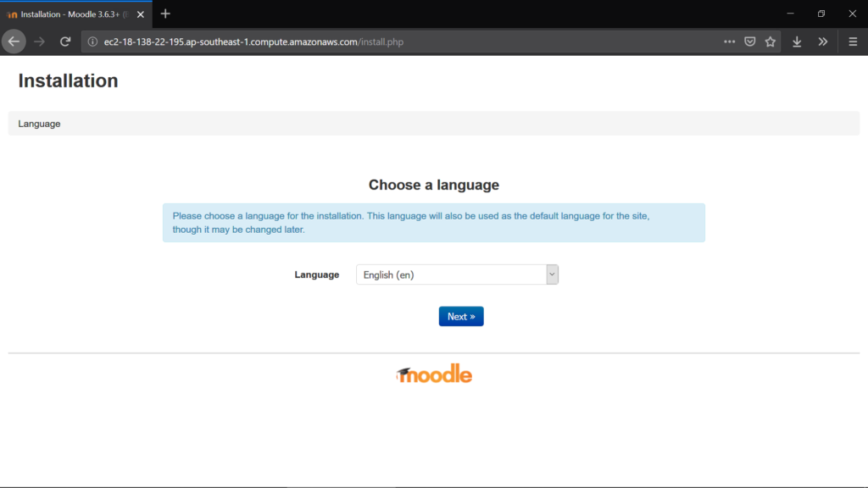Restore down the browser window
The image size is (868, 488).
point(821,14)
